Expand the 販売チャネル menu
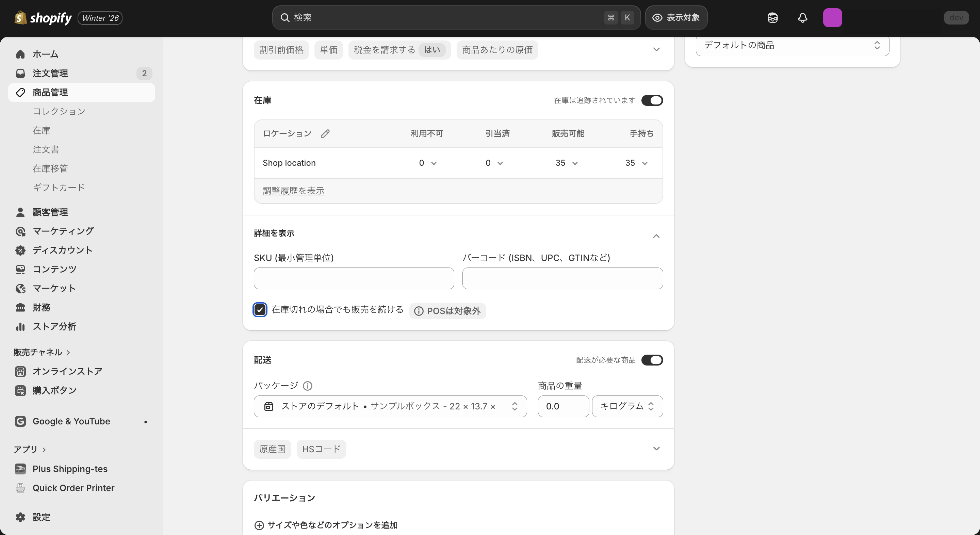 click(x=42, y=352)
